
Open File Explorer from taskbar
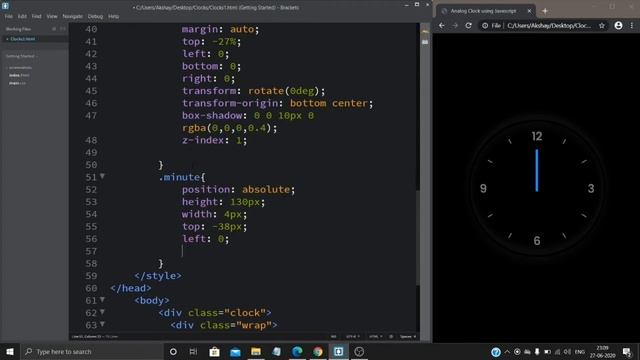256,351
